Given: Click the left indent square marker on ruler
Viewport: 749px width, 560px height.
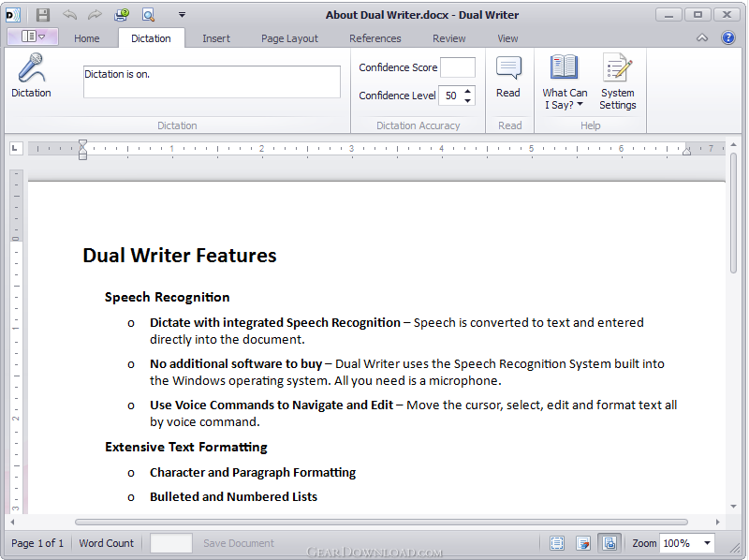Looking at the screenshot, I should tap(82, 156).
